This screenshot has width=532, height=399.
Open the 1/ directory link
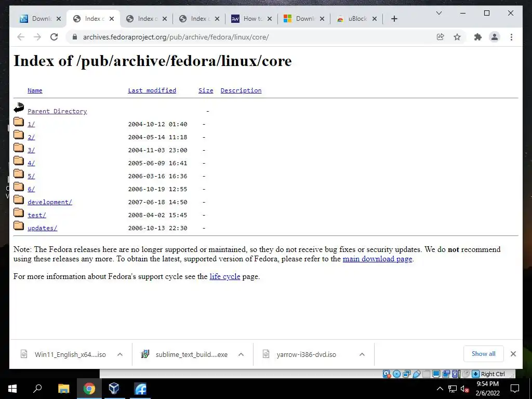coord(31,124)
